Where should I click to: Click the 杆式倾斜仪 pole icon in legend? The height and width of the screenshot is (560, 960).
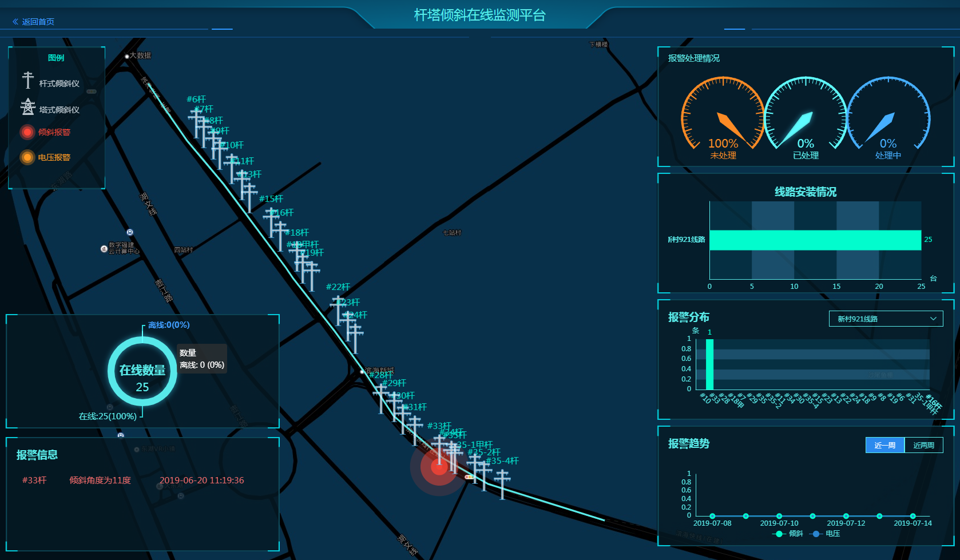[x=27, y=80]
